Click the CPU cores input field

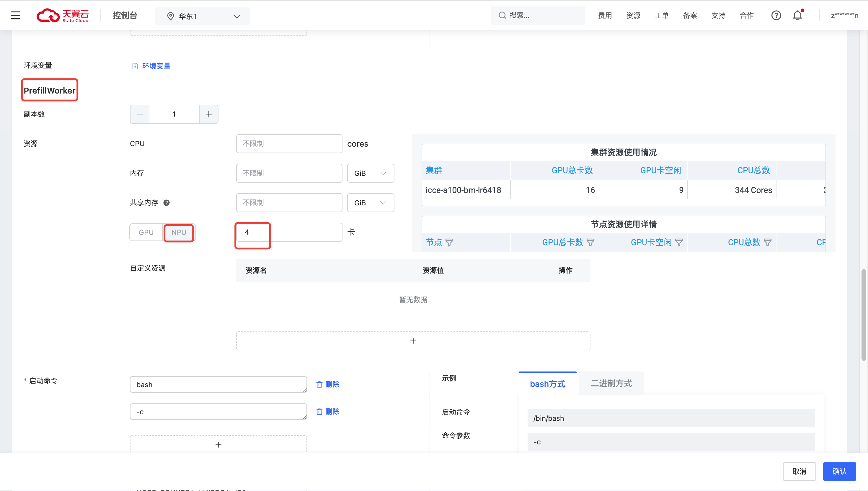pyautogui.click(x=289, y=144)
